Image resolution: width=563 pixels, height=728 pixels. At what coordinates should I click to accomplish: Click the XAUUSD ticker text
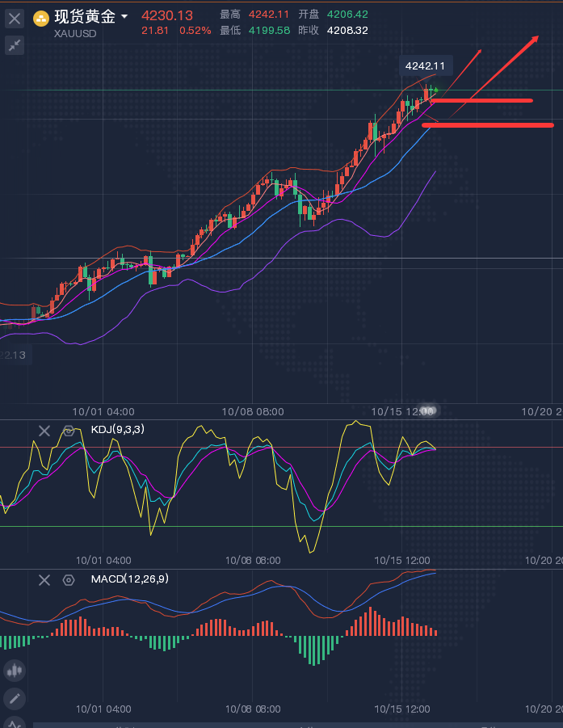[x=75, y=33]
